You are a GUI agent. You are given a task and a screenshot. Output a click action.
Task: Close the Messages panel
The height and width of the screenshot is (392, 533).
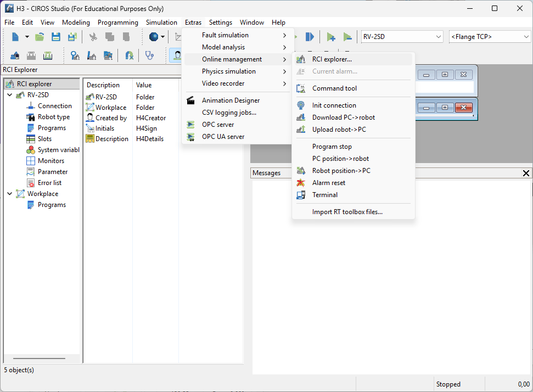tap(526, 173)
